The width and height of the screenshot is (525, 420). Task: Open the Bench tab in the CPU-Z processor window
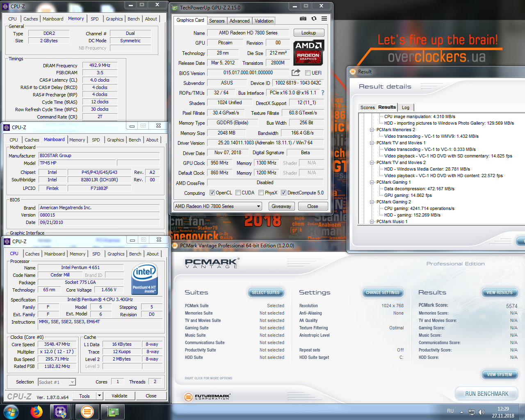point(135,254)
